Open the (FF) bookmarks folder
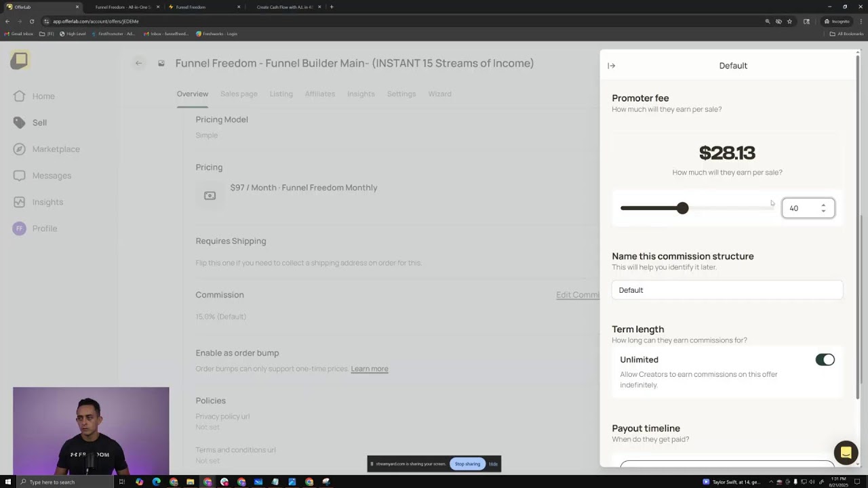 47,34
